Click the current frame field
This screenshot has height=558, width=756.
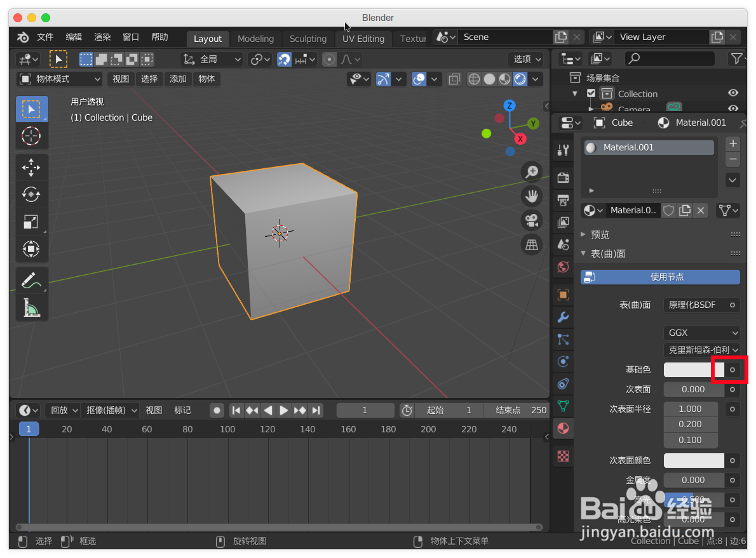tap(365, 411)
